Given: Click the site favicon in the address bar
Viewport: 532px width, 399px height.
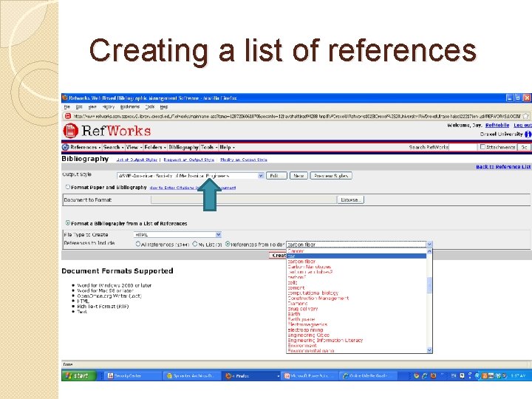Looking at the screenshot, I should click(67, 116).
